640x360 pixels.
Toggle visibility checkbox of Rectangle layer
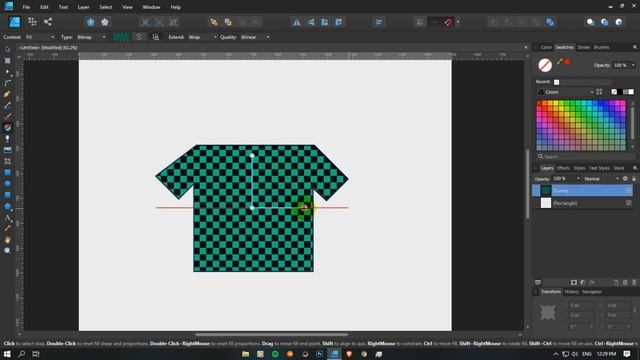point(629,203)
